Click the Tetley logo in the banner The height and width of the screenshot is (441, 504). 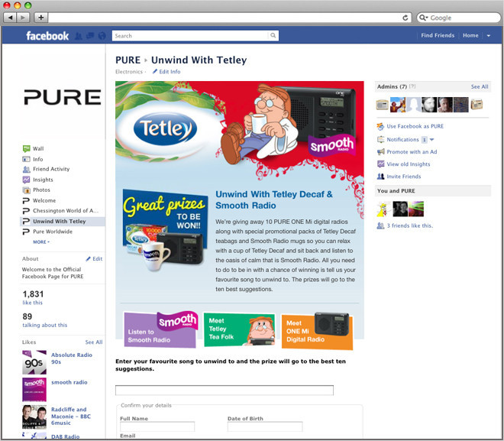(165, 129)
